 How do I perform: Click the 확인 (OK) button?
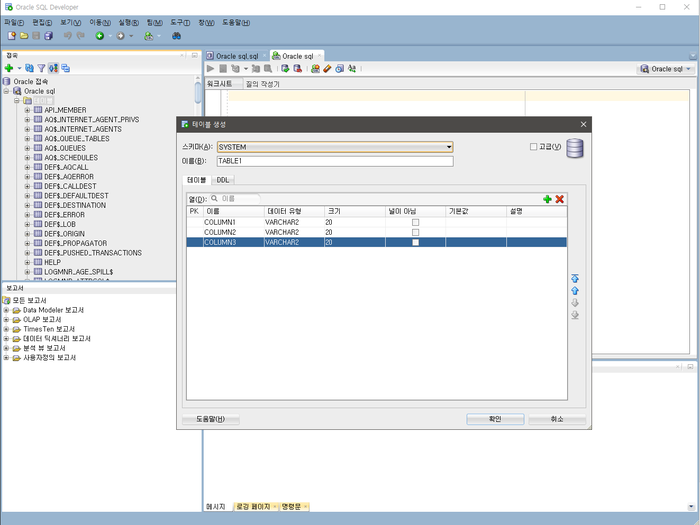coord(495,419)
